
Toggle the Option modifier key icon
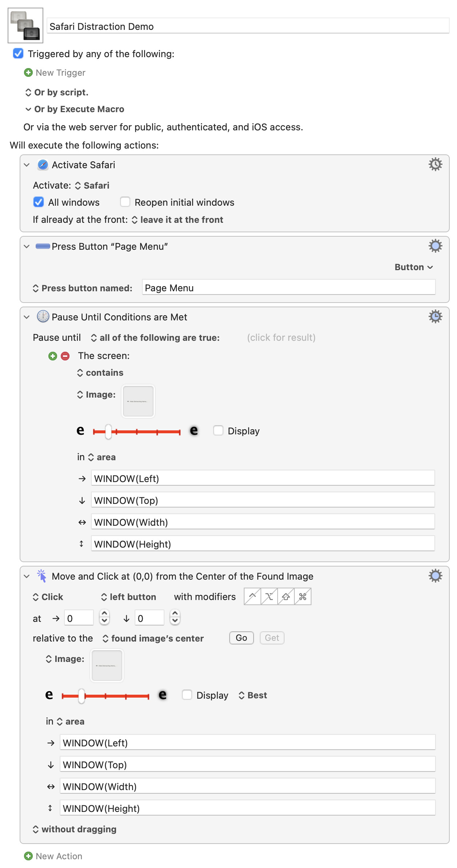click(x=269, y=596)
